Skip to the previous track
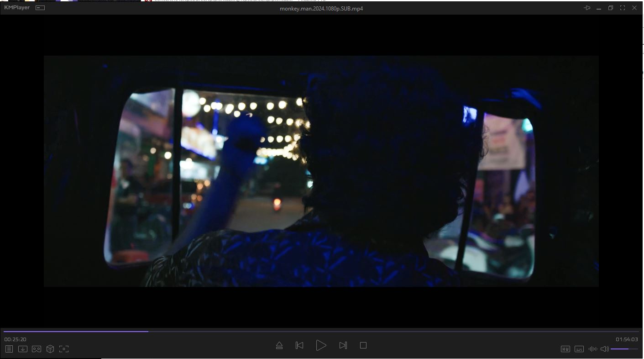 pos(299,346)
